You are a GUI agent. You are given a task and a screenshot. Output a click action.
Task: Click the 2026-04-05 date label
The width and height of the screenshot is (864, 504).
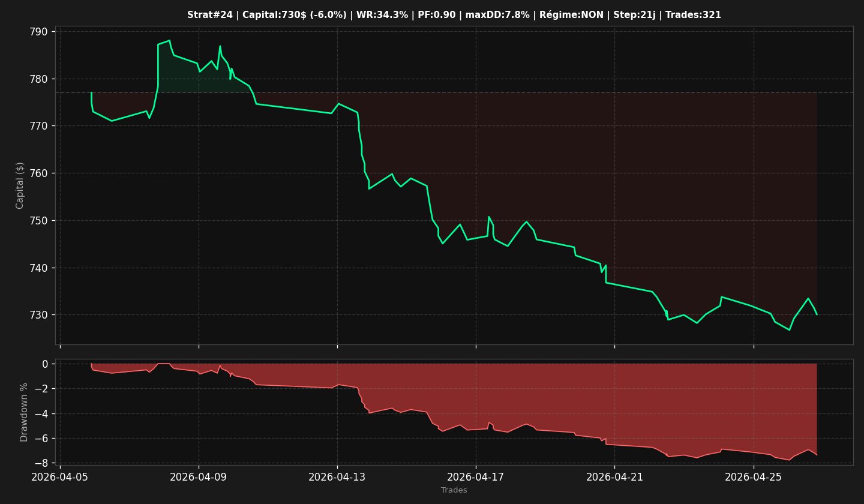click(x=60, y=477)
